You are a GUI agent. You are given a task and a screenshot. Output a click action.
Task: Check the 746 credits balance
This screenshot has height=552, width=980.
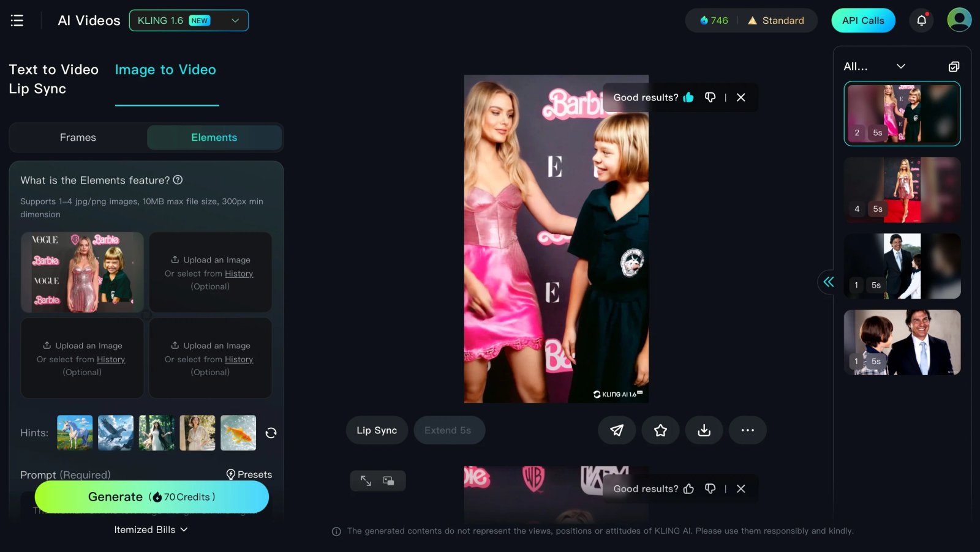714,21
